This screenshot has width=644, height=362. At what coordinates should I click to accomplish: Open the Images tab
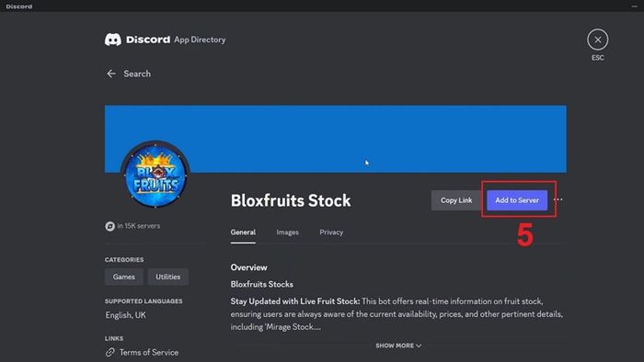click(287, 232)
